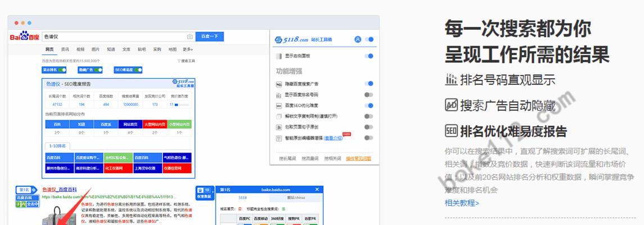Click the red 化工仪器网 ranking cell
The height and width of the screenshot is (225, 644).
coord(118,168)
